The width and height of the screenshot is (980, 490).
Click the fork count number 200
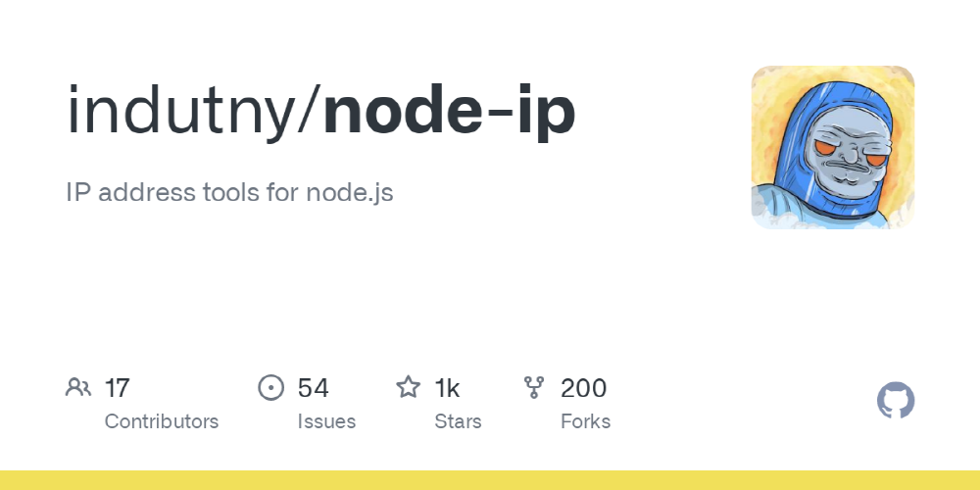[583, 388]
